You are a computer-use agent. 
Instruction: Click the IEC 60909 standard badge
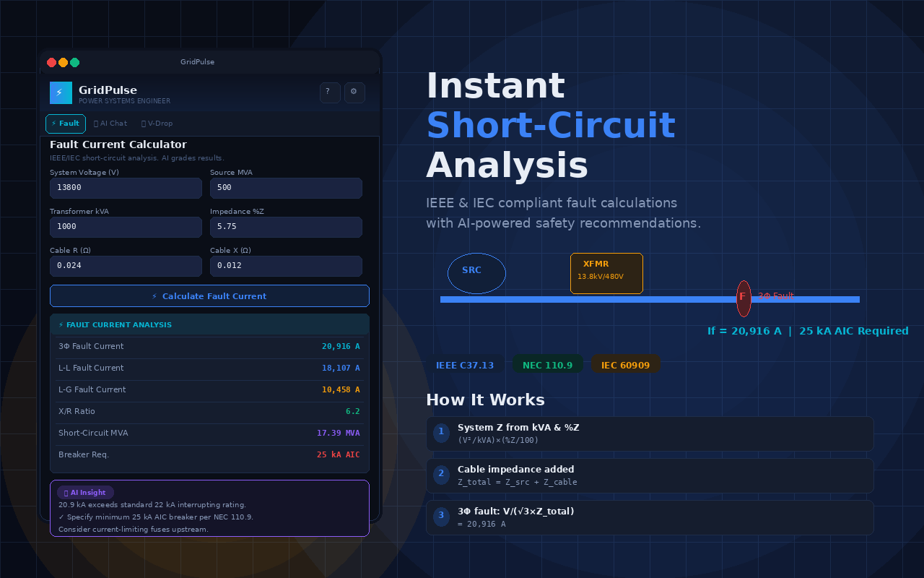click(625, 365)
